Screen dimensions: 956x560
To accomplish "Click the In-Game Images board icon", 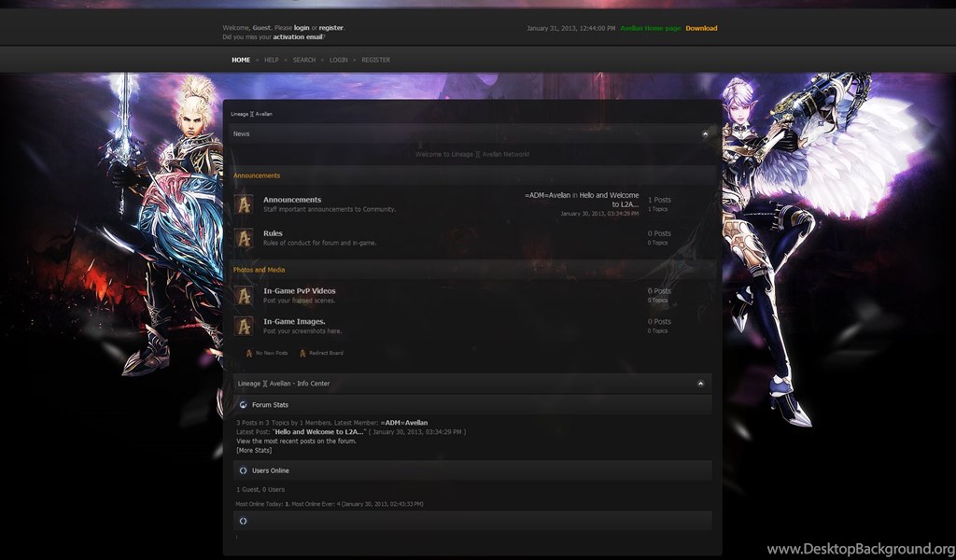I will coord(244,326).
